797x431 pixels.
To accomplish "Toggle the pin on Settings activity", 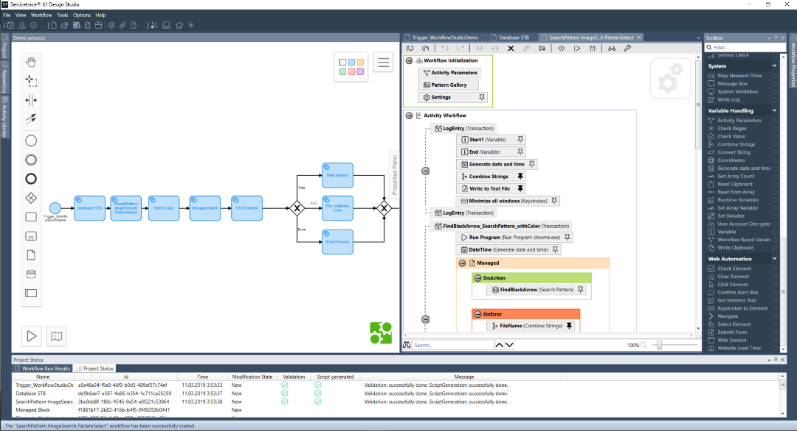I will (482, 97).
